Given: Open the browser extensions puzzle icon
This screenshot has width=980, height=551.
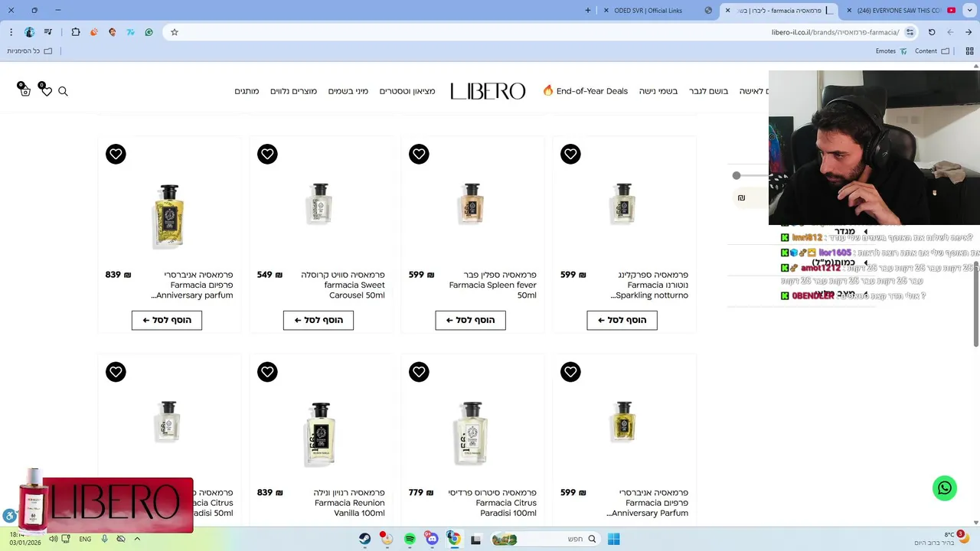Looking at the screenshot, I should tap(76, 32).
